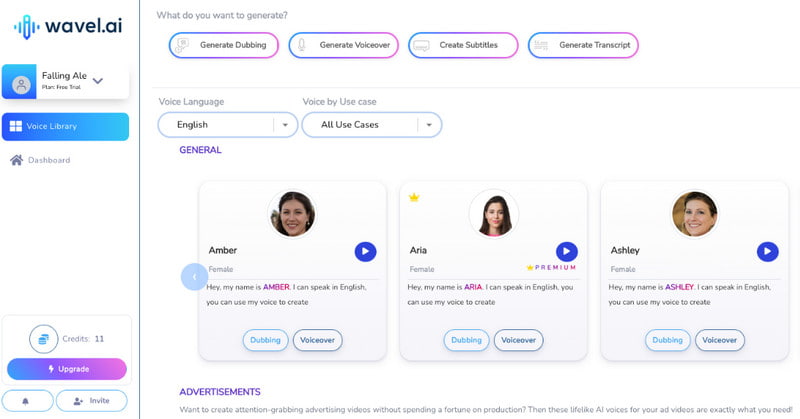Screen dimensions: 800x419
Task: Go to Dashboard in sidebar
Action: [40, 160]
